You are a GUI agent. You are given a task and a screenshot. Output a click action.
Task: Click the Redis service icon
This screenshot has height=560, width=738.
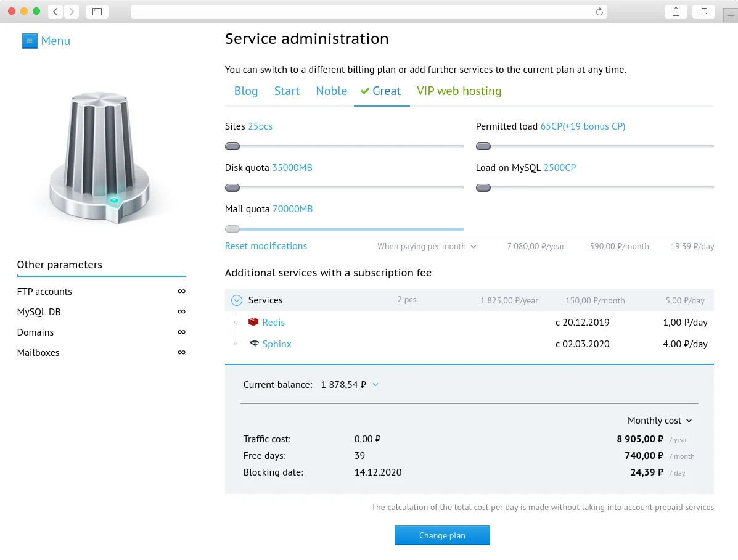[x=253, y=322]
